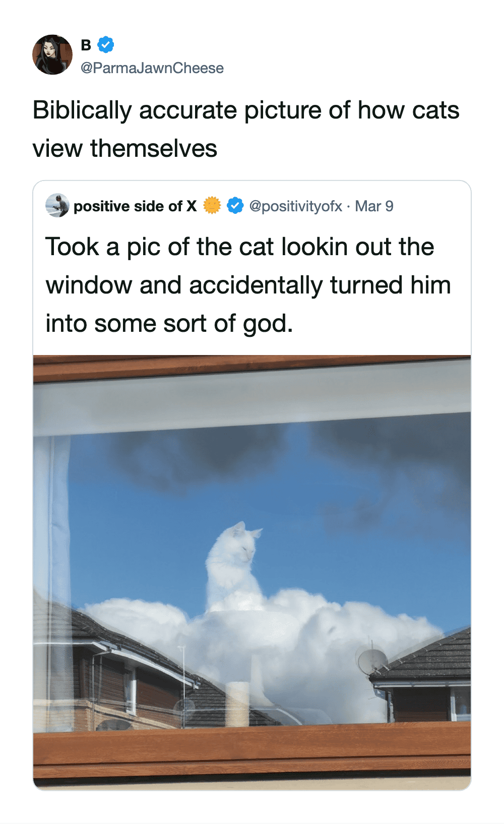Open the @positivityofx handle link

[x=295, y=206]
